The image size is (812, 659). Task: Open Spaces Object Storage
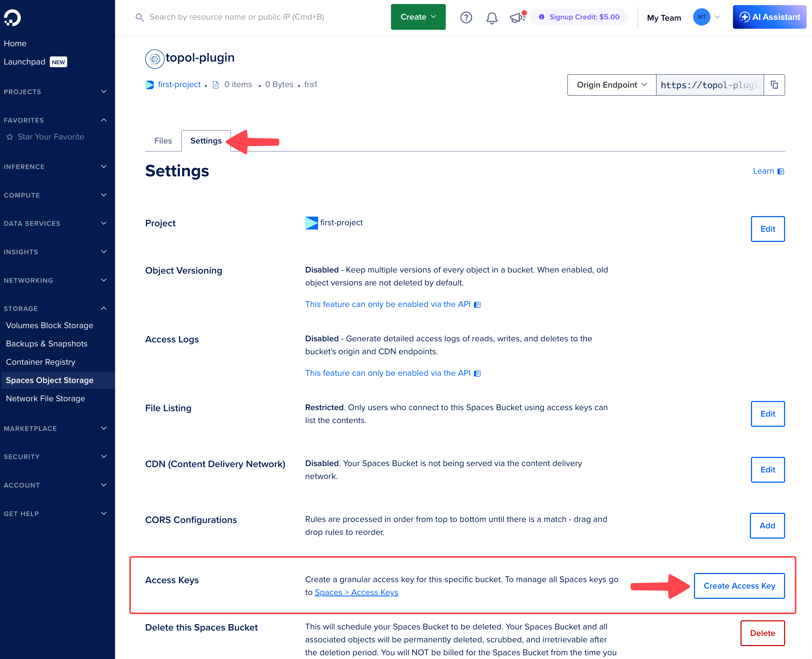coord(58,380)
